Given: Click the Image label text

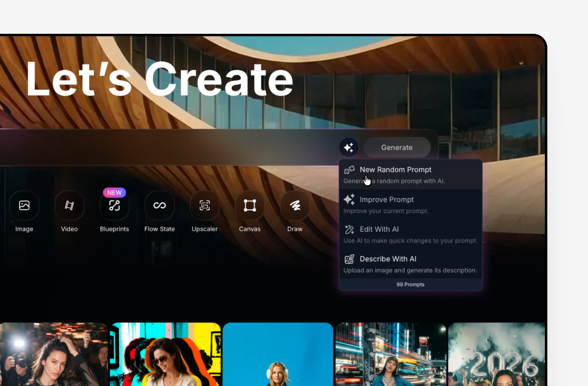Looking at the screenshot, I should click(x=24, y=229).
